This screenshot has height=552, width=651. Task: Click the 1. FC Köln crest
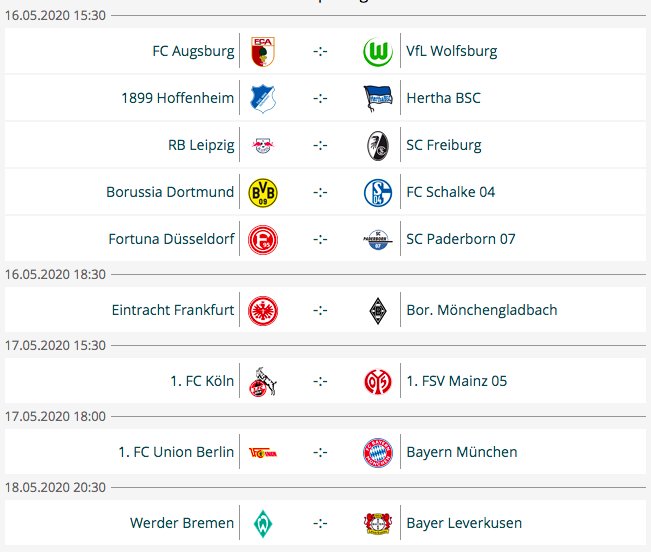262,381
